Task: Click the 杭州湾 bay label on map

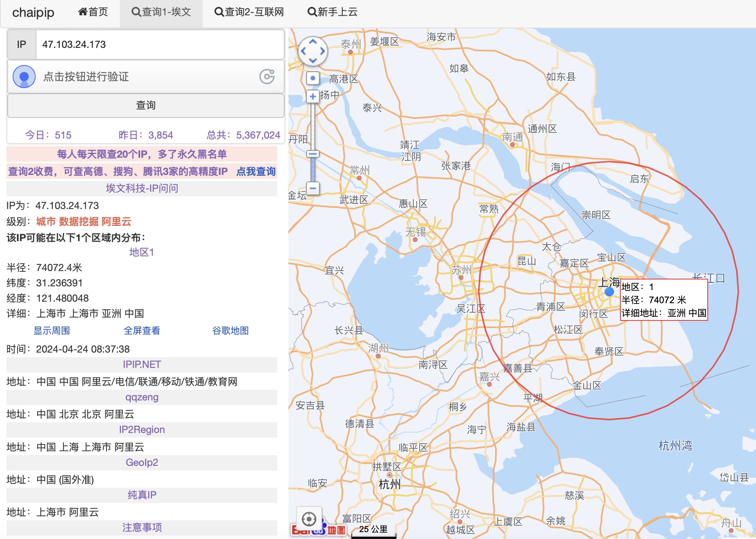Action: pyautogui.click(x=675, y=446)
